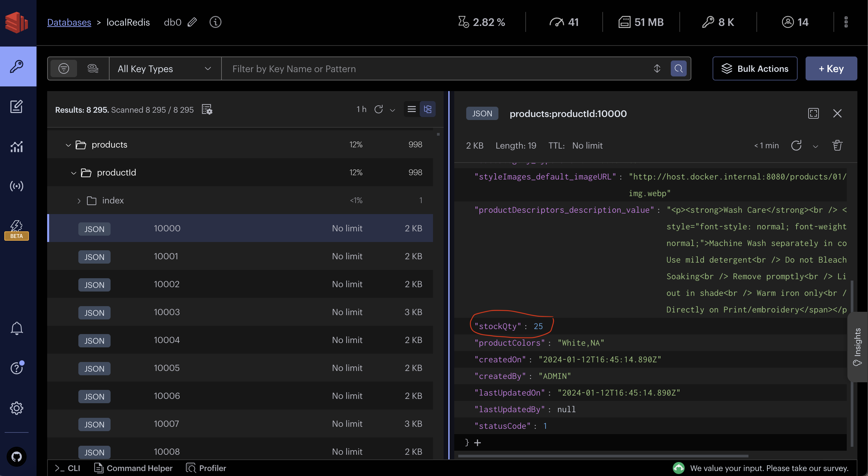Open the Profiler panel

(x=206, y=468)
